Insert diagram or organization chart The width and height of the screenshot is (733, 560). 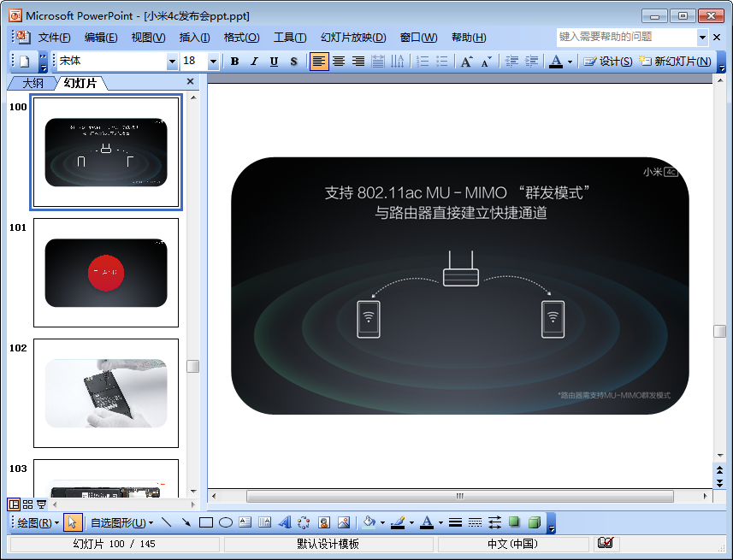(x=304, y=522)
